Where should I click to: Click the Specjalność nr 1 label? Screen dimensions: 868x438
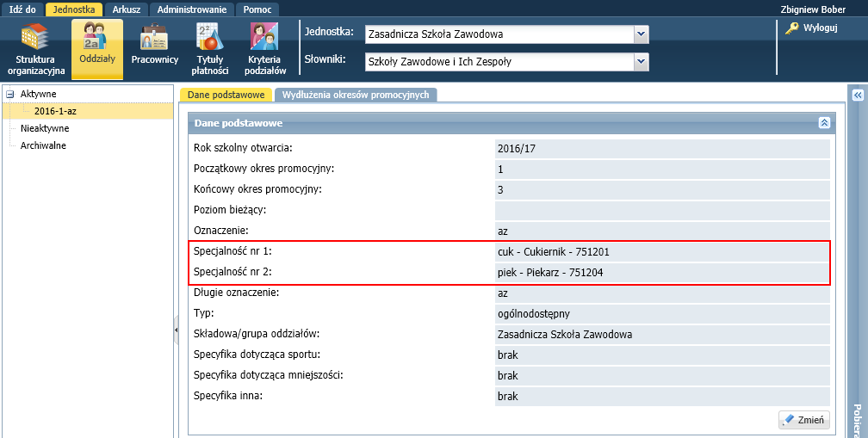[x=232, y=251]
